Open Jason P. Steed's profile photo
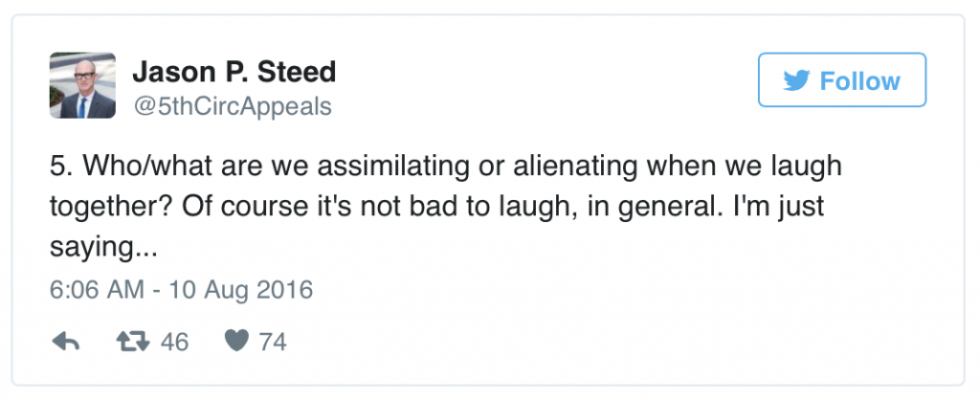This screenshot has width=980, height=400. 82,86
